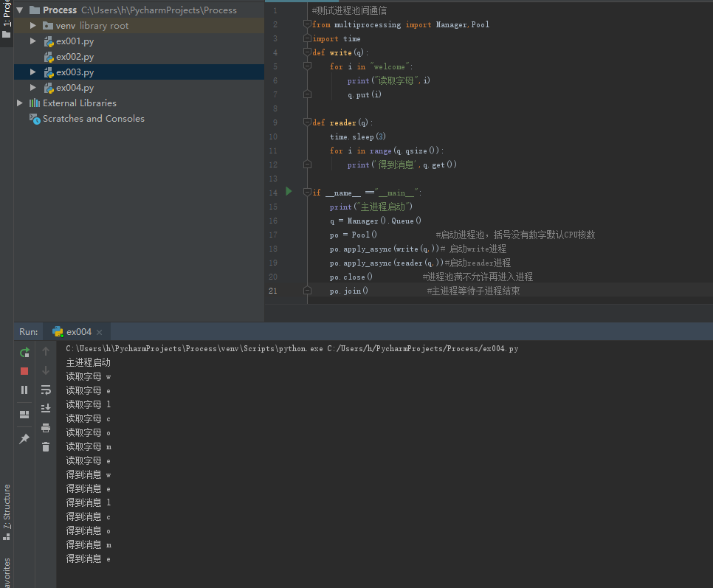The height and width of the screenshot is (588, 713).
Task: Select the ex004 run tab
Action: coord(77,332)
